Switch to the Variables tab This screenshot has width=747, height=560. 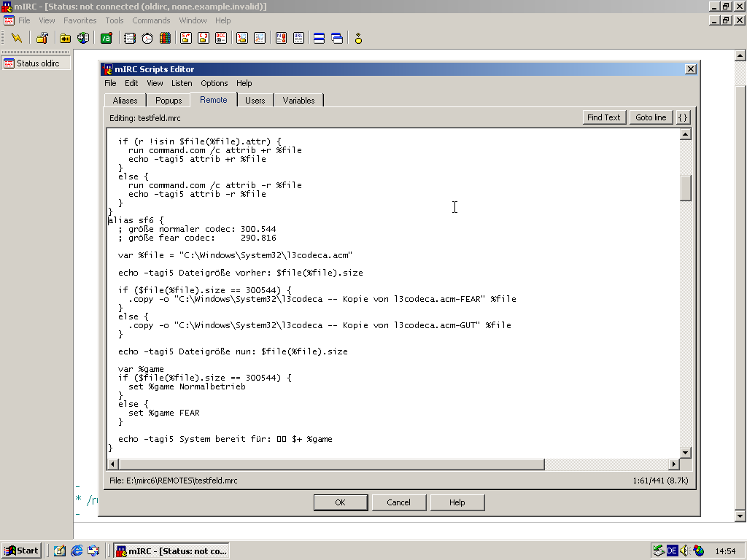[x=298, y=101]
